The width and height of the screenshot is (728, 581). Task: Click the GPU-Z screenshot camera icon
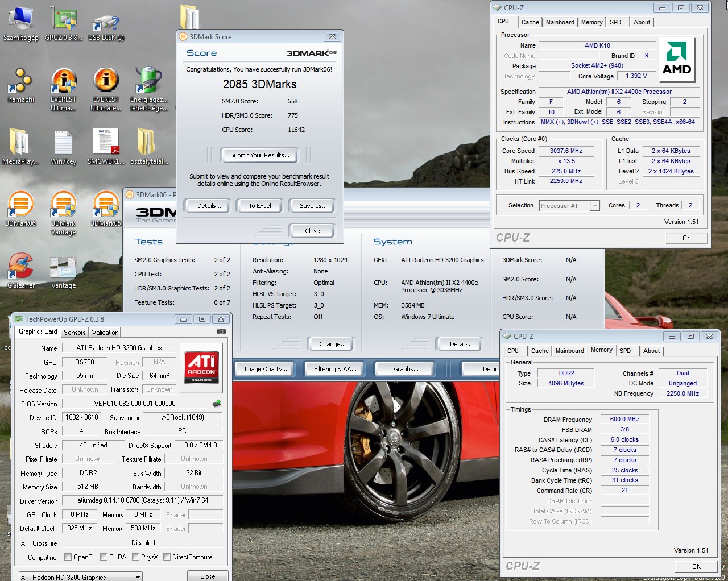click(221, 331)
